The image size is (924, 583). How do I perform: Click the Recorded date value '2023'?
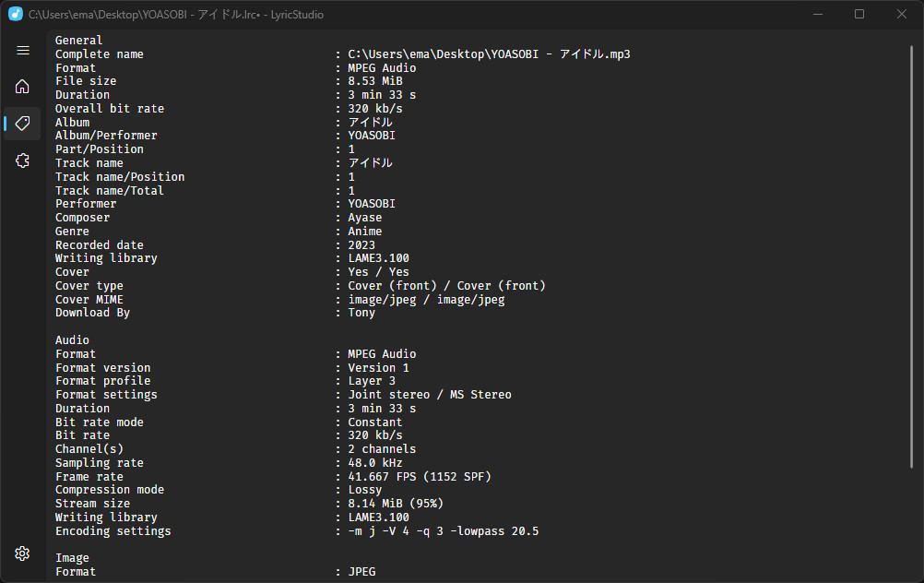361,245
